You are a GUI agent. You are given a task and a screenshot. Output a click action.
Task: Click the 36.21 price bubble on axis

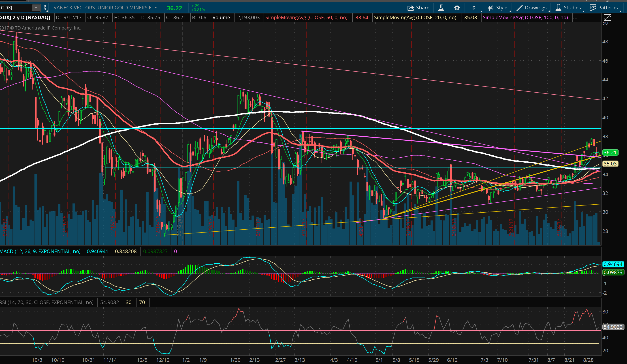[x=610, y=152]
